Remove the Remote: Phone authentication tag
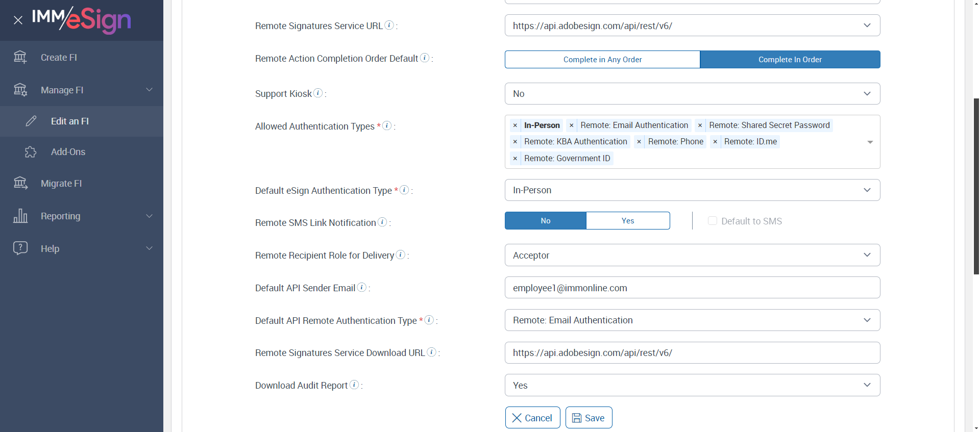This screenshot has height=432, width=980. 639,142
